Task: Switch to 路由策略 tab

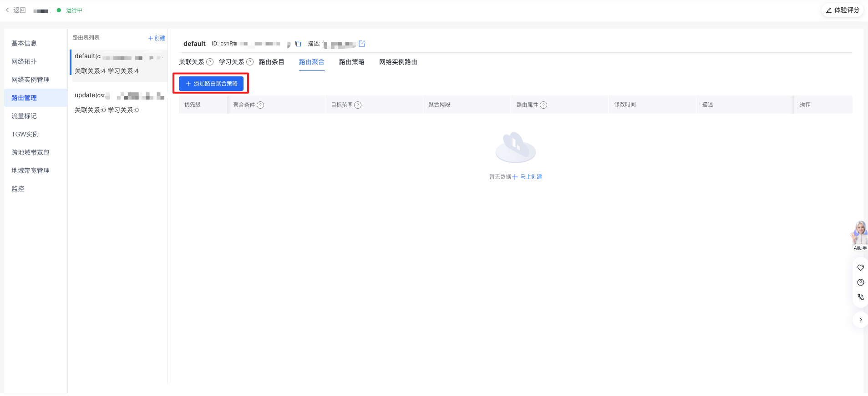Action: click(x=352, y=62)
